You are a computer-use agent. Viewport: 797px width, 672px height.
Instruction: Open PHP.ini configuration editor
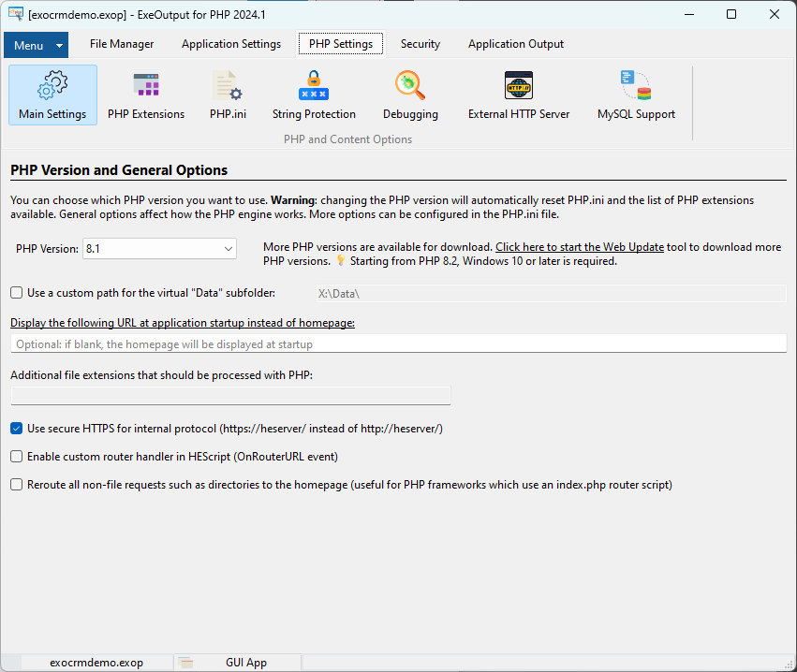(228, 94)
